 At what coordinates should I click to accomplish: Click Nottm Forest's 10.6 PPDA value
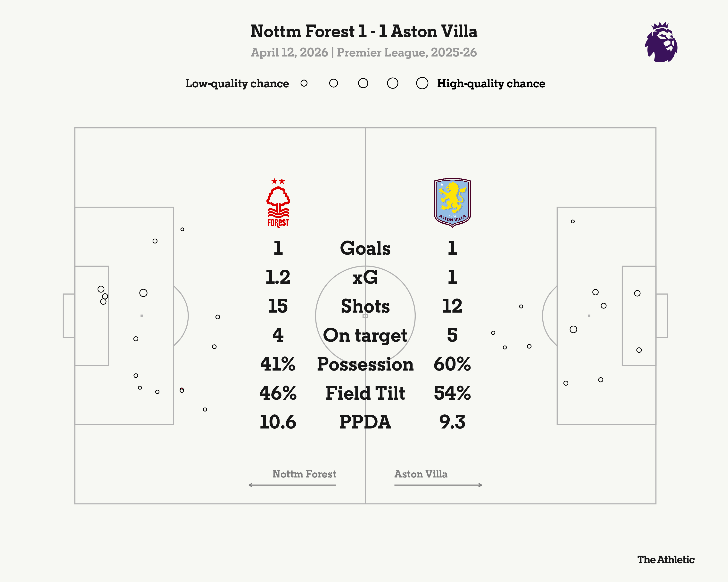point(278,422)
